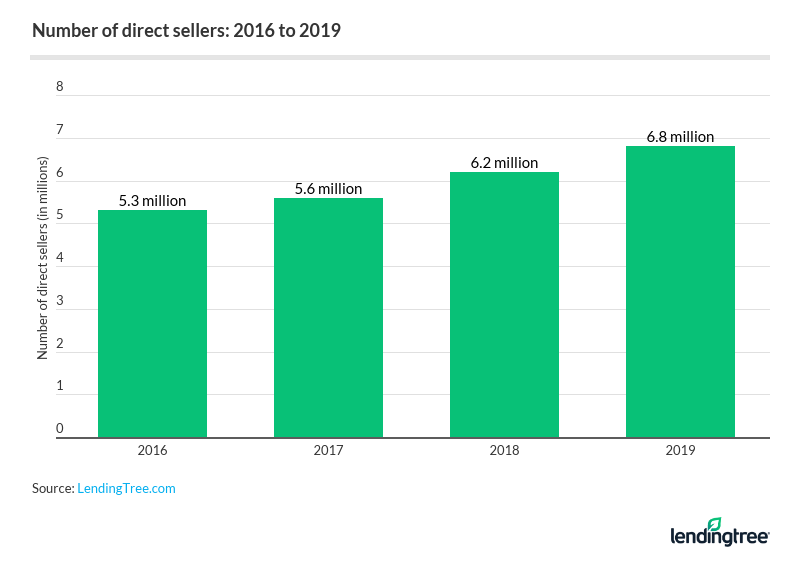Click the 2016 x-axis label

coord(152,451)
